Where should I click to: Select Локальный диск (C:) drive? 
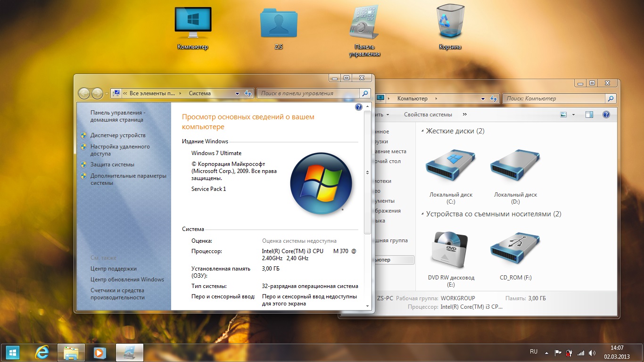pos(450,170)
